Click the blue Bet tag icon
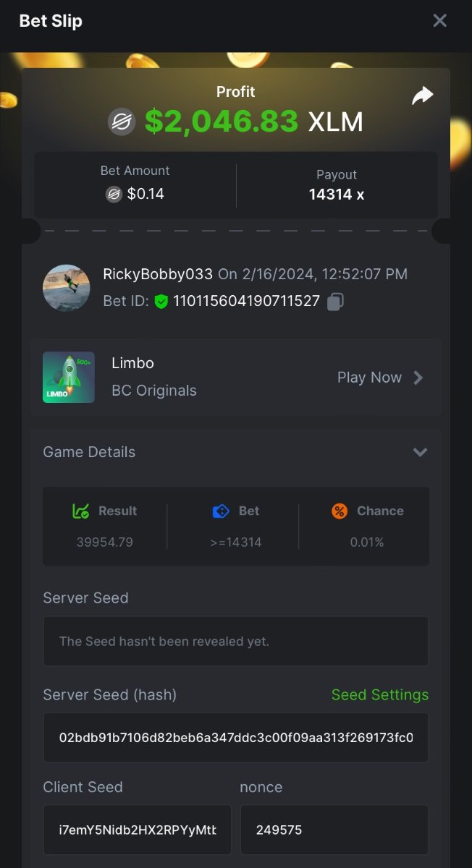Viewport: 472px width, 868px height. (221, 511)
